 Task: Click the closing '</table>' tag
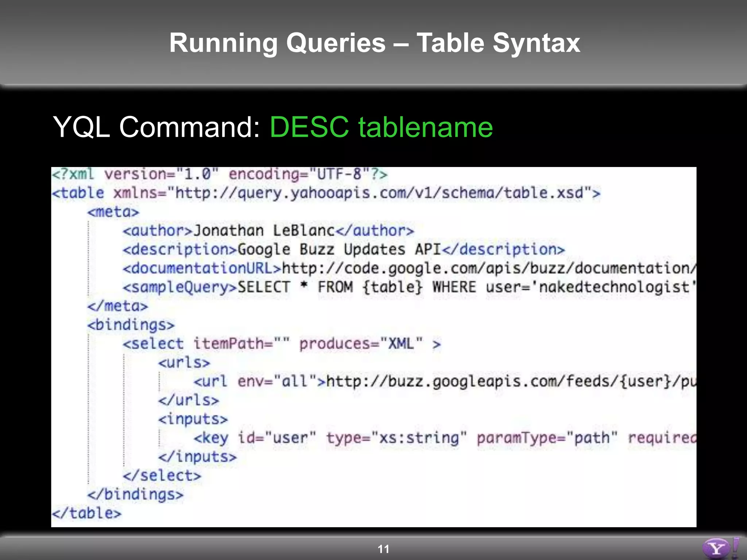point(86,513)
